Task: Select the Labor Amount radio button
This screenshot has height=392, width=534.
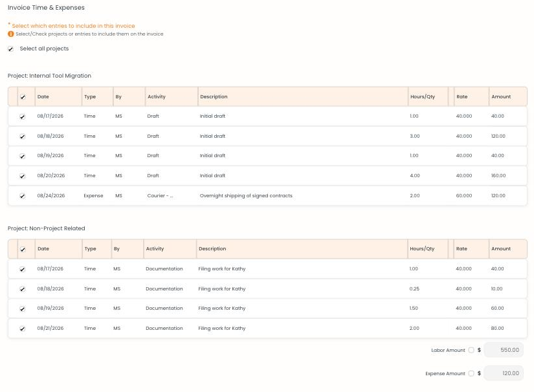Action: click(x=471, y=350)
